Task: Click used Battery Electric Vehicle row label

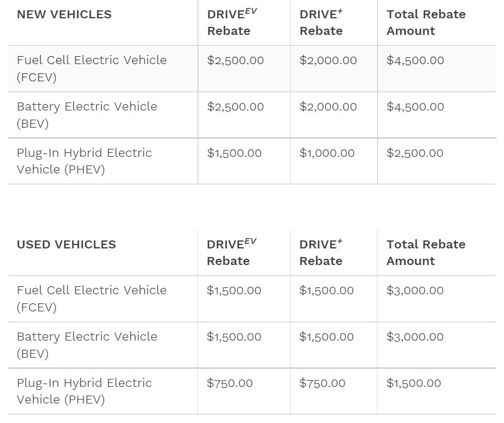Action: click(x=87, y=345)
